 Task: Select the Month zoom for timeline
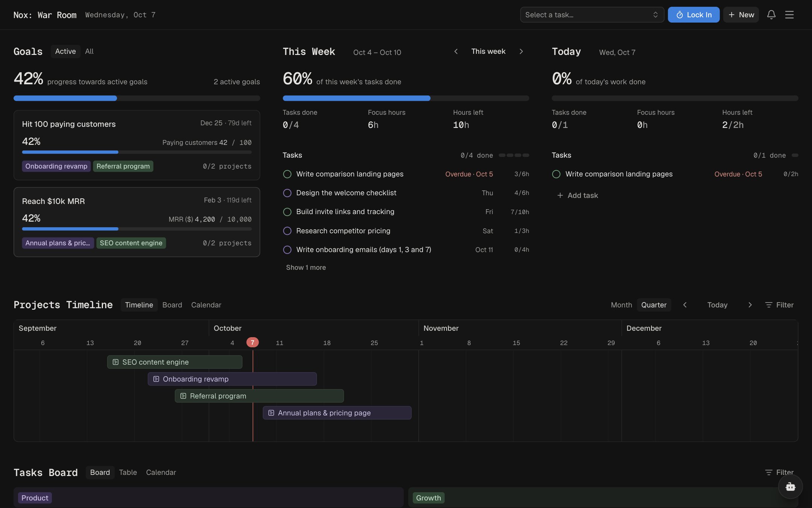click(621, 305)
